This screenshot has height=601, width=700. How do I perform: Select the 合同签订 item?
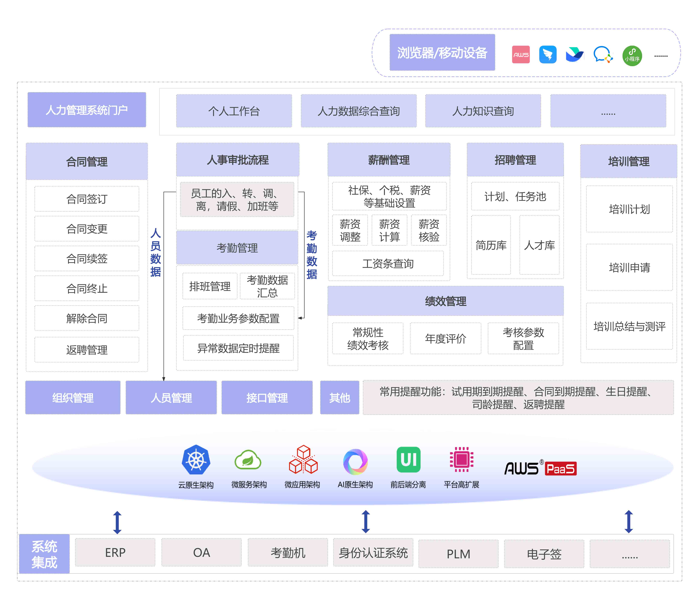point(87,199)
